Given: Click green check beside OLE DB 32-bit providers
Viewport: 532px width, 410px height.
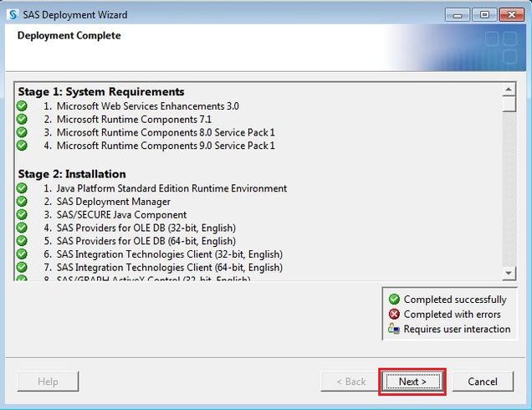Looking at the screenshot, I should click(22, 228).
